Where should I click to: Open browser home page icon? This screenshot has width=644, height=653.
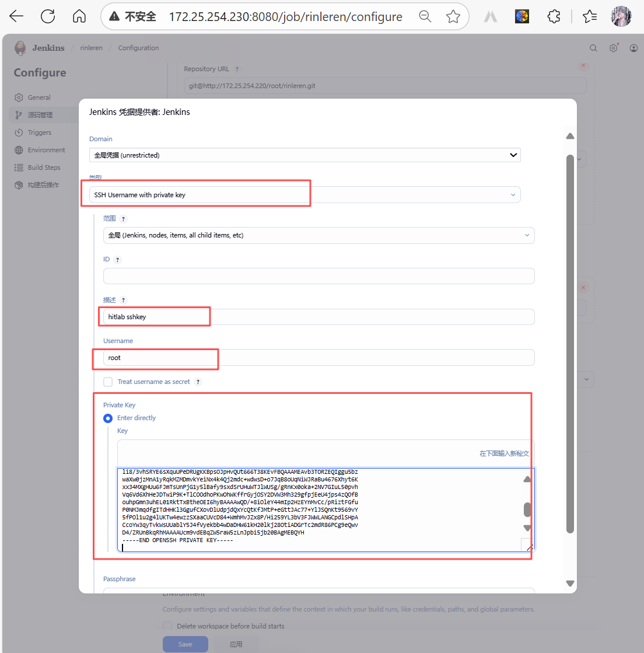coord(79,16)
